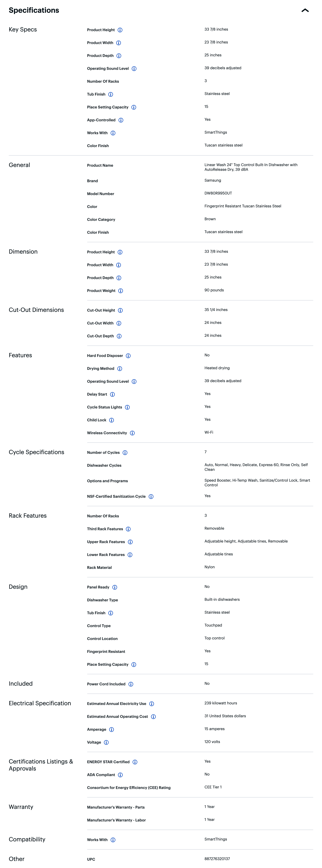Open the Wireless Connectivity info tooltip

click(x=132, y=433)
